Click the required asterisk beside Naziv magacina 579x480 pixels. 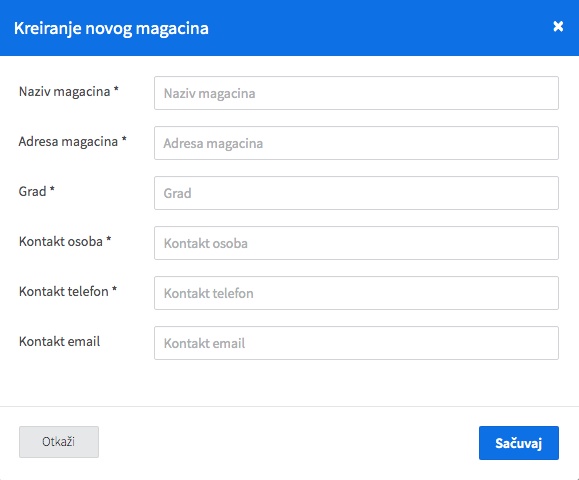(116, 89)
